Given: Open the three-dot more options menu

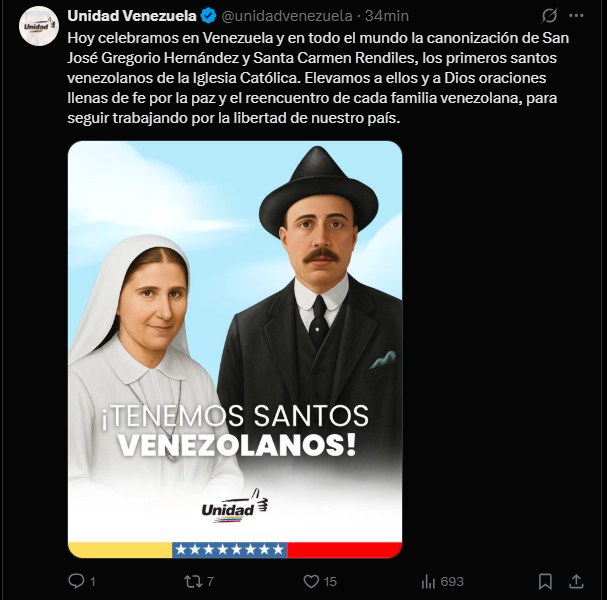Looking at the screenshot, I should click(576, 16).
